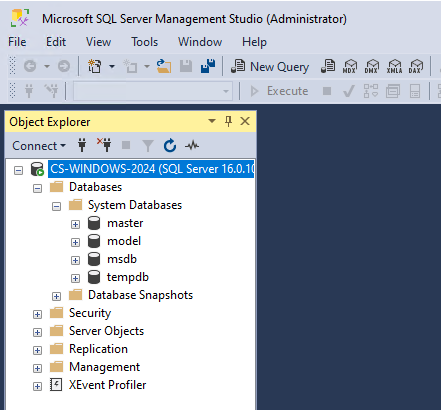Click the New Project icon
Screen dimensions: 441x410
point(94,66)
